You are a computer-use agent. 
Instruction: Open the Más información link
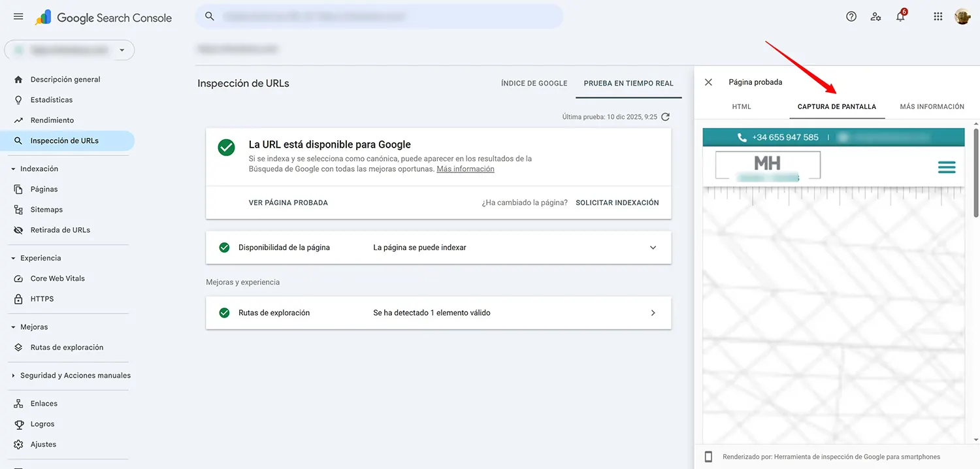pyautogui.click(x=465, y=169)
